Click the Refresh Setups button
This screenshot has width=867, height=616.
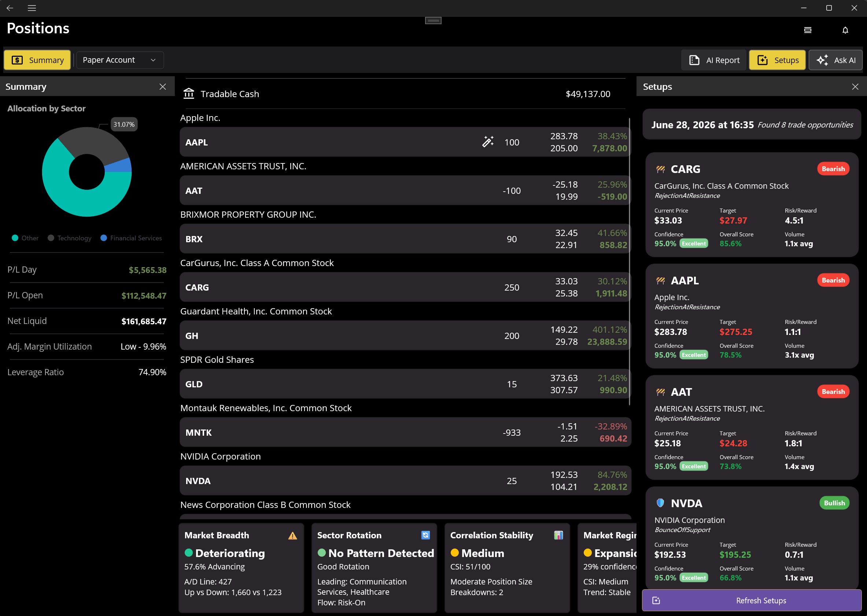point(752,601)
